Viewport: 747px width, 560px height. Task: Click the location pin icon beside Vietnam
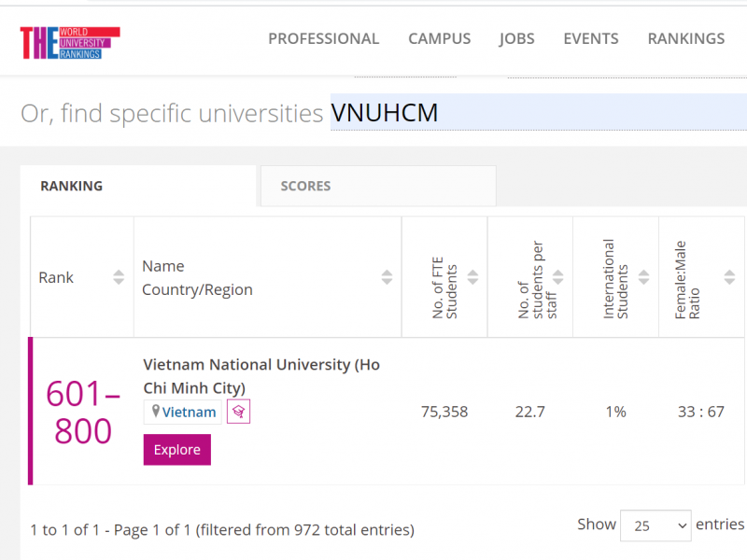tap(156, 412)
